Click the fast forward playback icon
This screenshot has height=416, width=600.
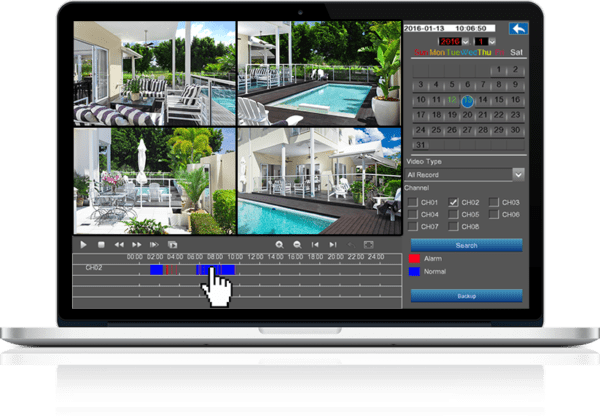pyautogui.click(x=136, y=244)
